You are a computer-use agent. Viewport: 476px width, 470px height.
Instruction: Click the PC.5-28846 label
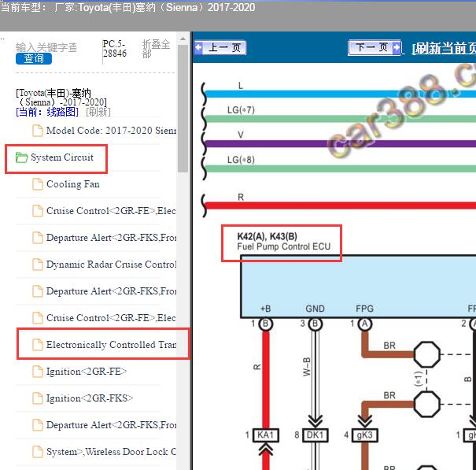coord(114,49)
